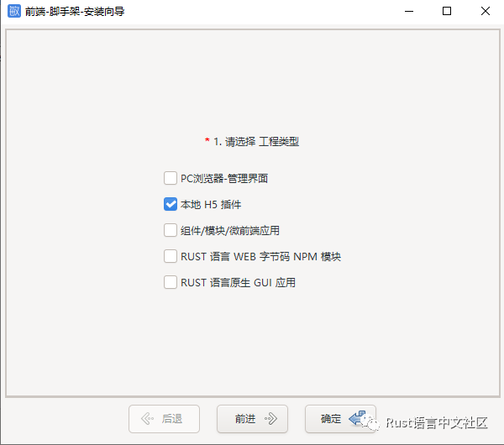Click the app icon in title bar

tap(14, 11)
